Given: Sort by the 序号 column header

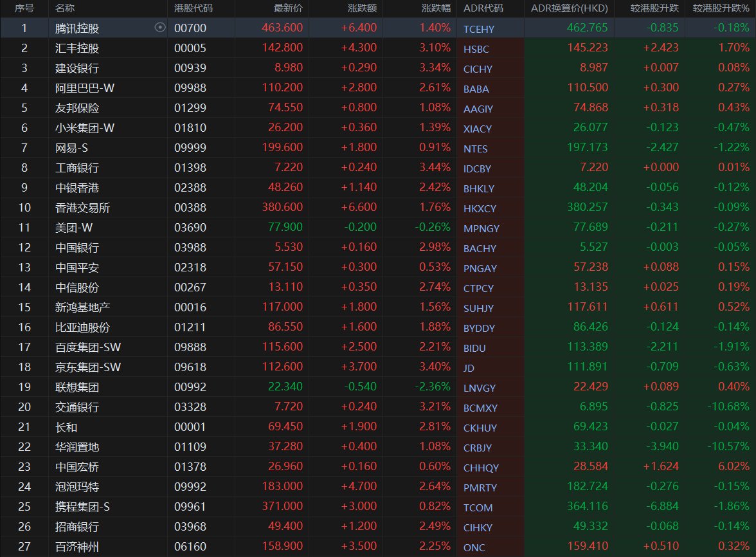Looking at the screenshot, I should pyautogui.click(x=24, y=8).
